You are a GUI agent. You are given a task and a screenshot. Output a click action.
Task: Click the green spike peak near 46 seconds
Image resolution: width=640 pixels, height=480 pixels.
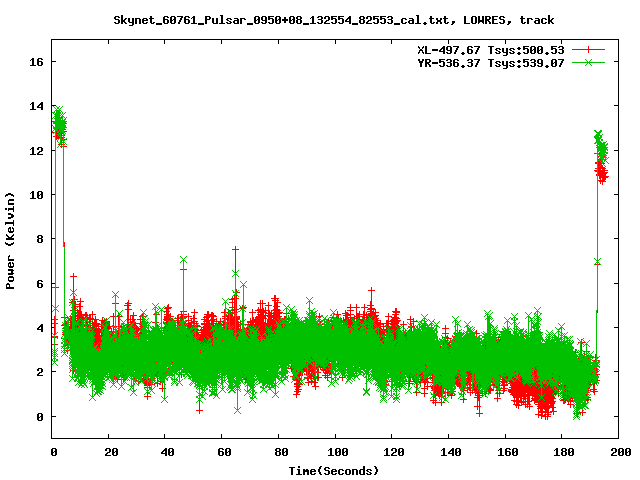[x=183, y=260]
